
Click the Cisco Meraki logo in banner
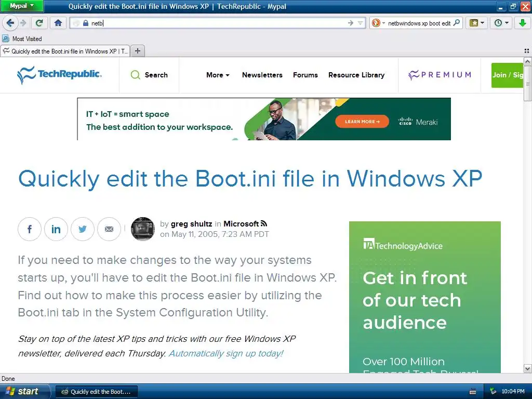click(418, 122)
